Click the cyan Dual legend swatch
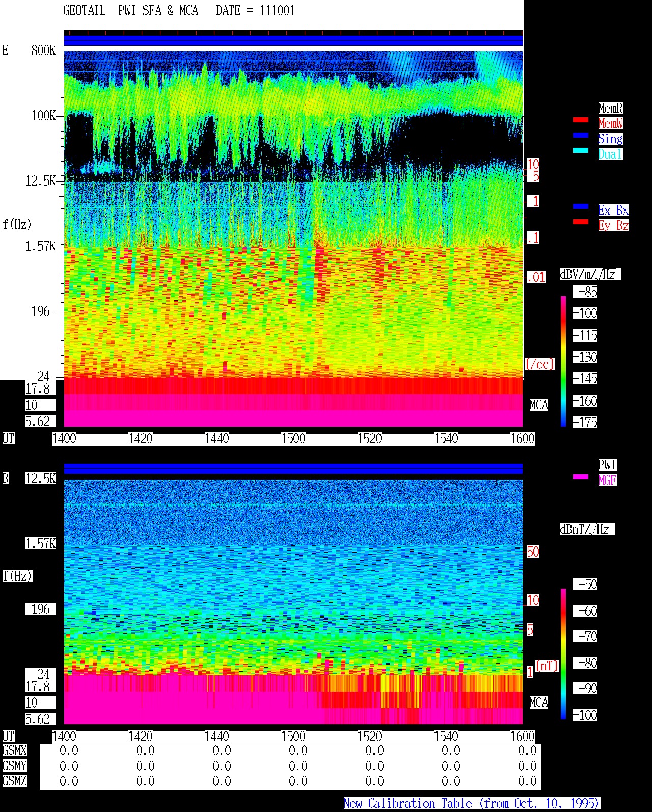 (581, 150)
